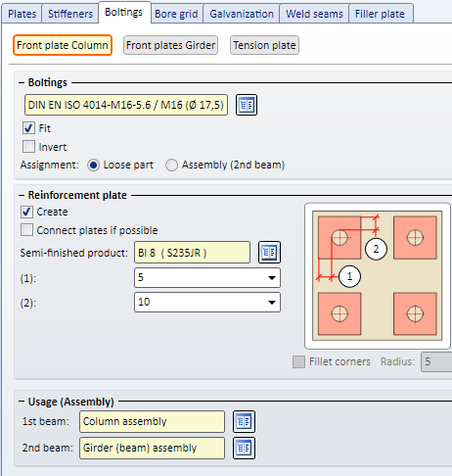Select Front plates Girder button
Image resolution: width=452 pixels, height=476 pixels.
point(170,45)
